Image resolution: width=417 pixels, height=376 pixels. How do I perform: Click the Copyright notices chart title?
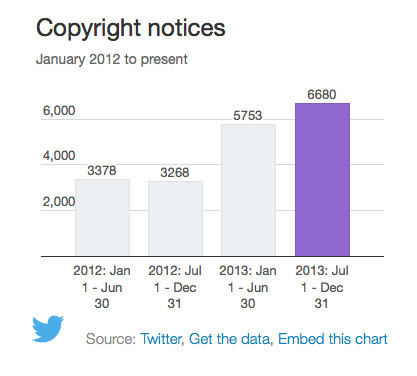(x=131, y=29)
